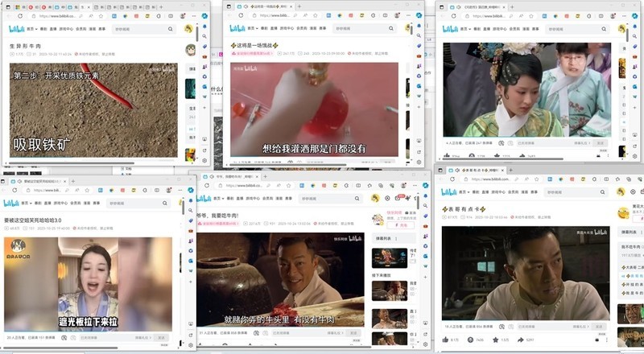Toggle danmaku display under the palace drama video
Image resolution: width=644 pixels, height=354 pixels.
(x=501, y=143)
